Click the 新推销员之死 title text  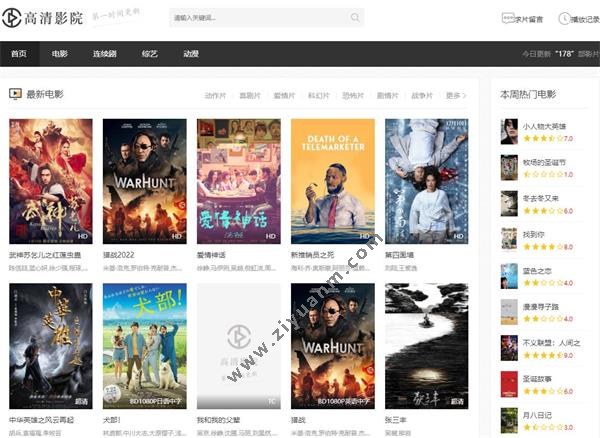pos(313,255)
